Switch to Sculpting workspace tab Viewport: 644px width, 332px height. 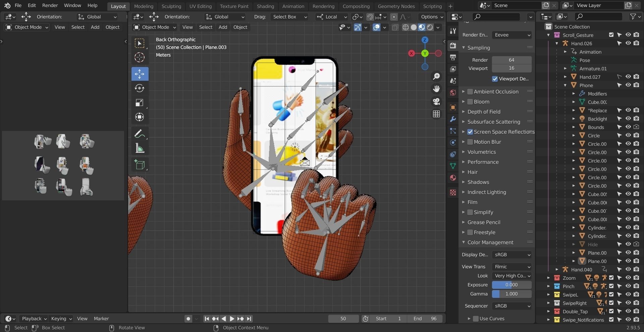point(171,6)
